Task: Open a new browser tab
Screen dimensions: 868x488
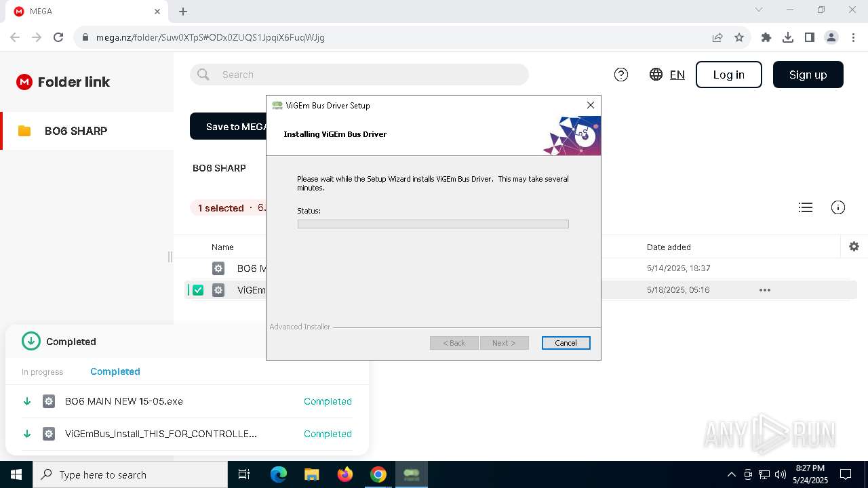Action: click(183, 12)
